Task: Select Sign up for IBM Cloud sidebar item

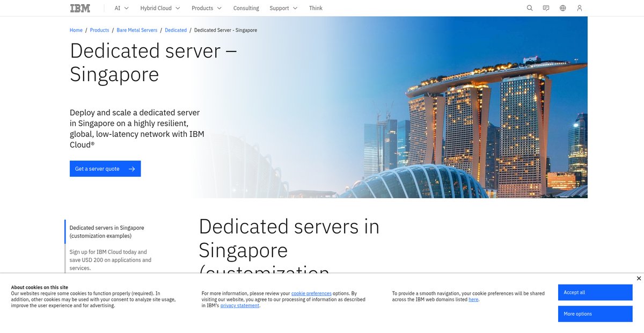Action: [x=111, y=260]
